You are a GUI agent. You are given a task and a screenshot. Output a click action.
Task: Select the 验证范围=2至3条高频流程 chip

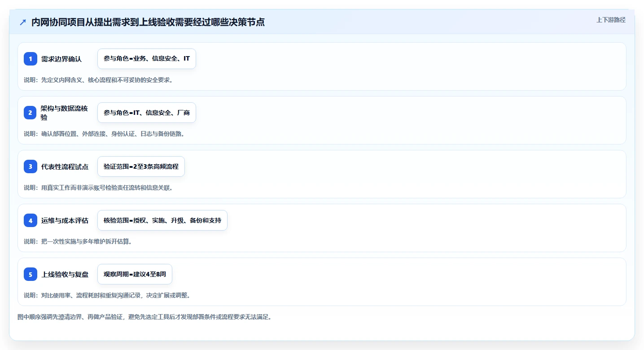[141, 166]
